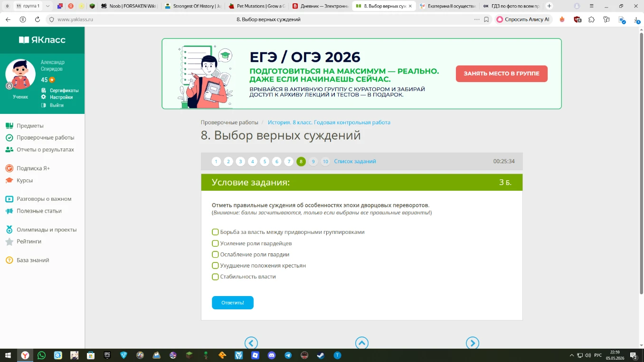644x362 pixels.
Task: Open Telegram from the taskbar
Action: (x=288, y=355)
